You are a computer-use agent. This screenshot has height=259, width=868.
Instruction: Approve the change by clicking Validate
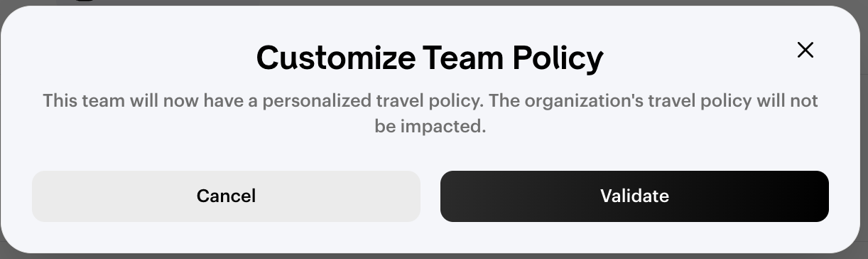[634, 196]
